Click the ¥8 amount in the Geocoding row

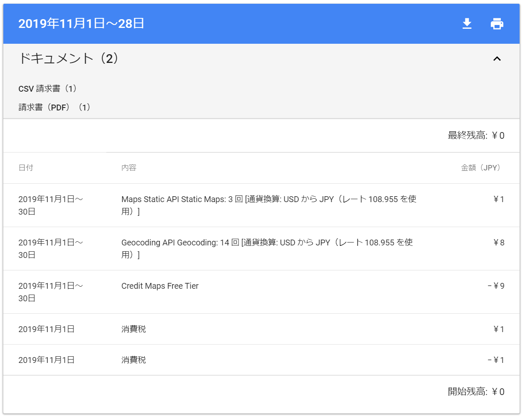click(x=499, y=243)
